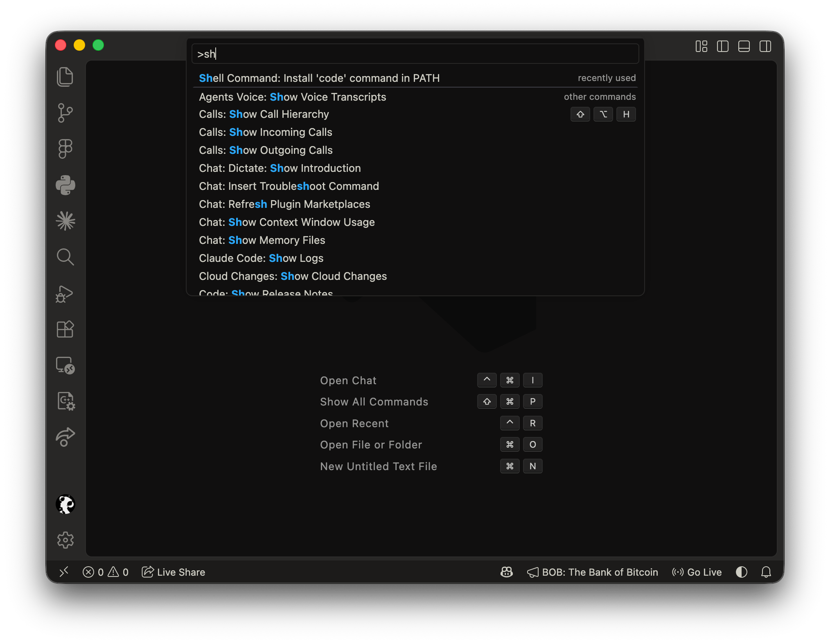Select Calls: Show Outgoing Calls
This screenshot has height=644, width=830.
[415, 150]
